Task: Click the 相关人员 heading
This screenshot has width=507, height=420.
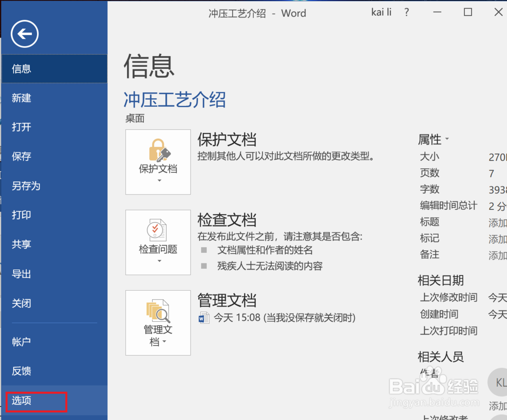Action: pyautogui.click(x=441, y=357)
